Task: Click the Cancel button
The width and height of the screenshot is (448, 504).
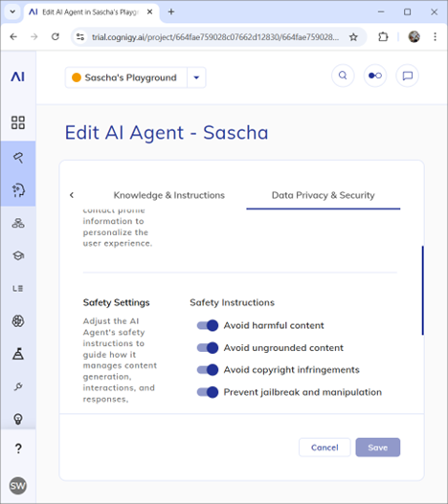Action: [x=325, y=448]
